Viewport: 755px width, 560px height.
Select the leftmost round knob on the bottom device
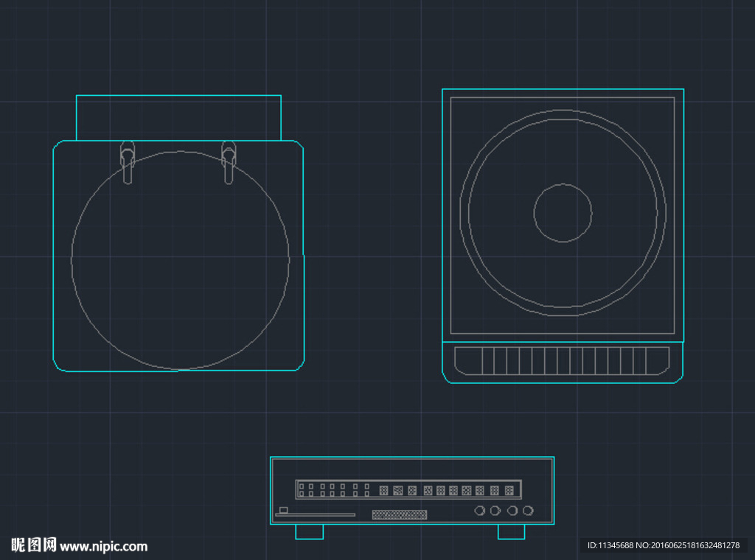[x=479, y=511]
